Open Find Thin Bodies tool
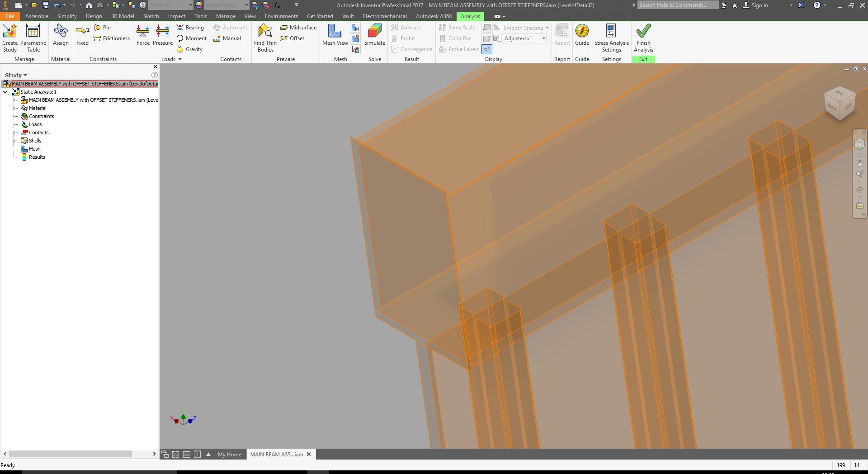This screenshot has width=868, height=474. click(x=265, y=38)
